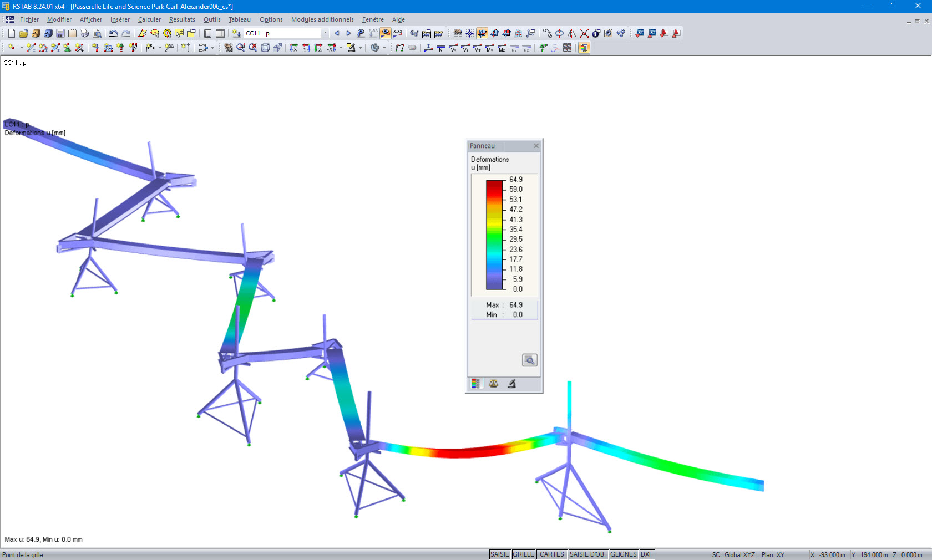Click the magnifier button in Panneau
932x560 pixels.
coord(530,360)
